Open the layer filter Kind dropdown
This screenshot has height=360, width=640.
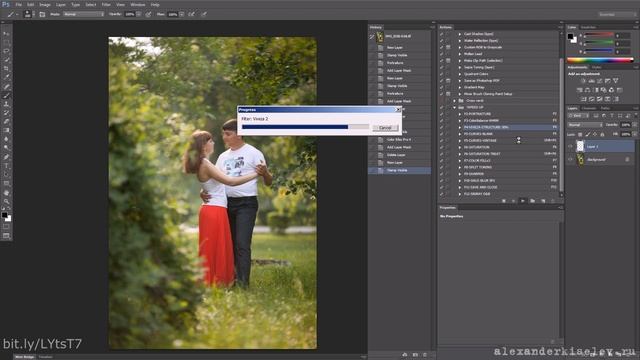click(578, 116)
